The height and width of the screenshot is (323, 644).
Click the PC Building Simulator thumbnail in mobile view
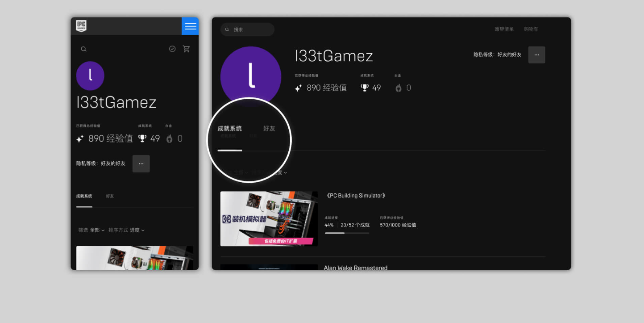[x=135, y=258]
